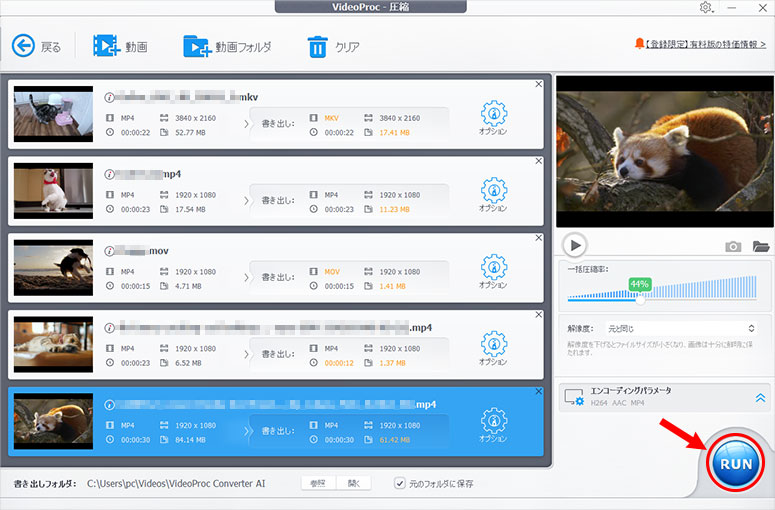The height and width of the screenshot is (510, 775).
Task: Show info for the mkv file
Action: tap(109, 97)
